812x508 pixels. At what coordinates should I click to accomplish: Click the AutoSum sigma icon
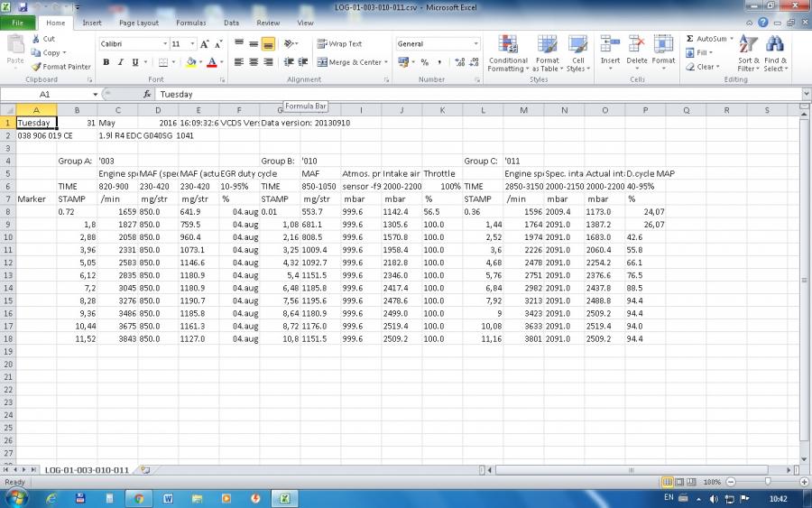690,39
